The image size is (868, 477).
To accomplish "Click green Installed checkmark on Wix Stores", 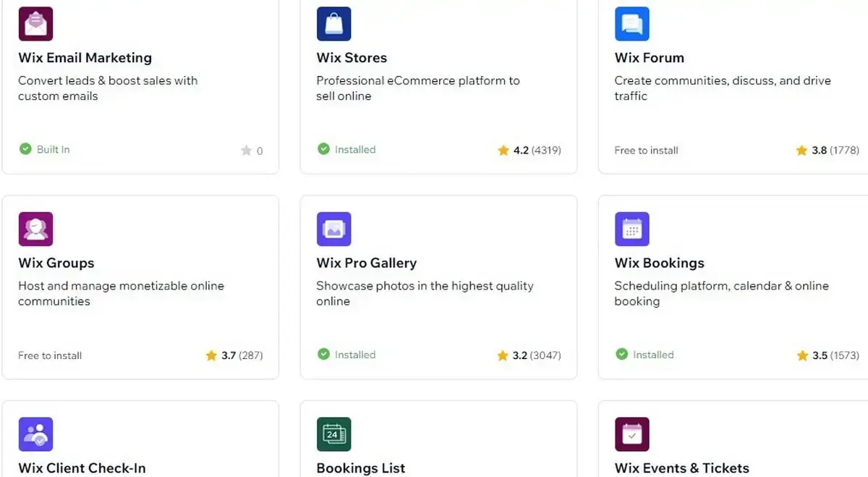I will (323, 149).
